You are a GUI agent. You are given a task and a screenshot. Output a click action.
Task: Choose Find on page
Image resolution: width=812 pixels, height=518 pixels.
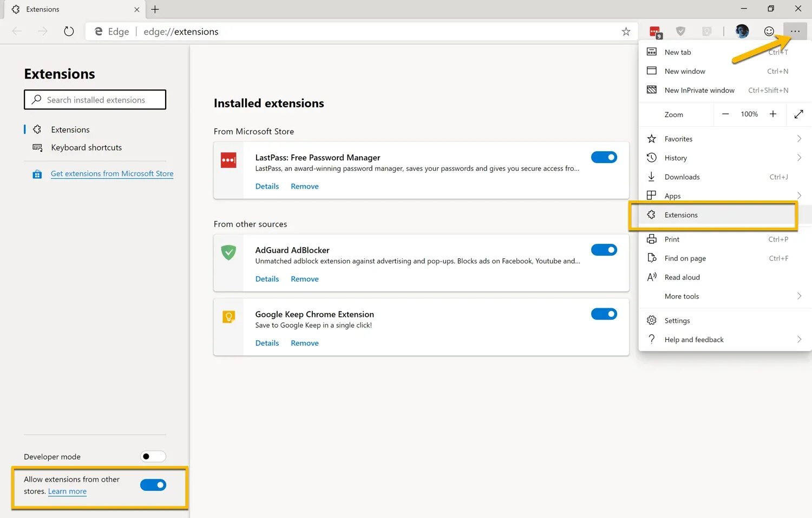[724, 258]
